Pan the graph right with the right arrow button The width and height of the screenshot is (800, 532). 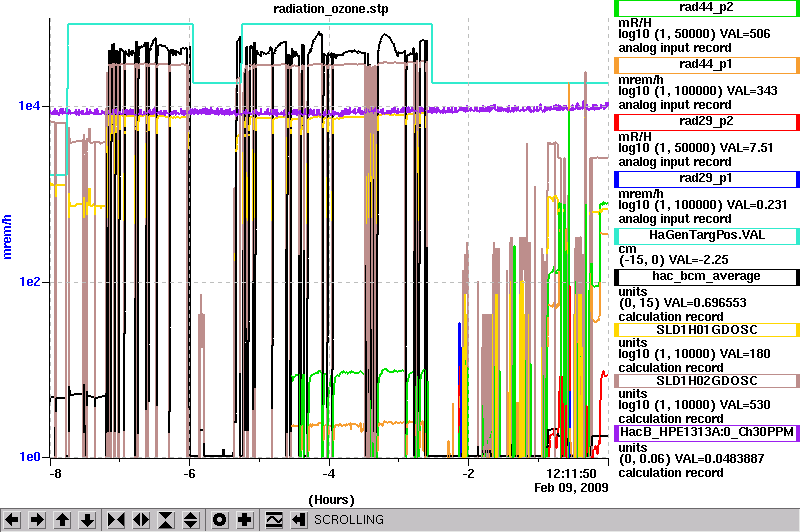pyautogui.click(x=37, y=520)
